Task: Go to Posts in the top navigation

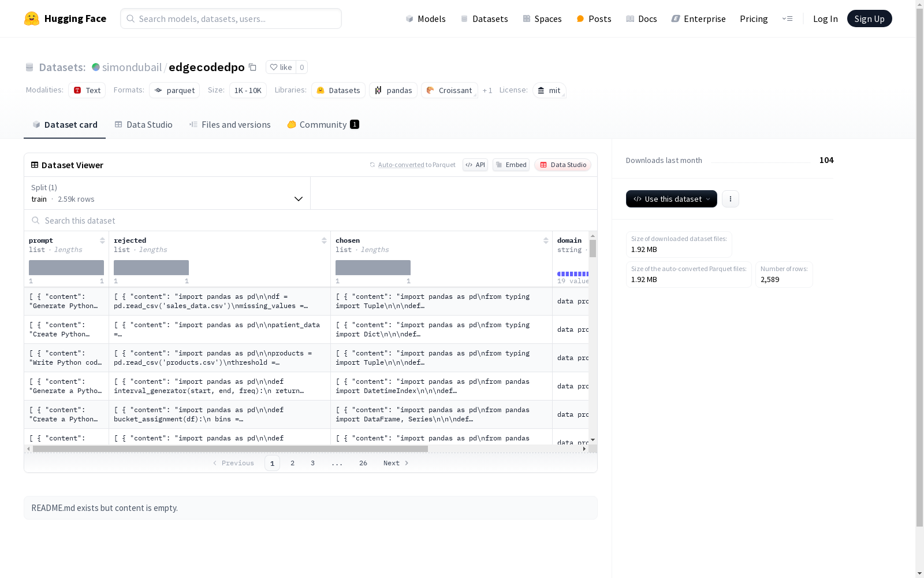Action: point(594,18)
